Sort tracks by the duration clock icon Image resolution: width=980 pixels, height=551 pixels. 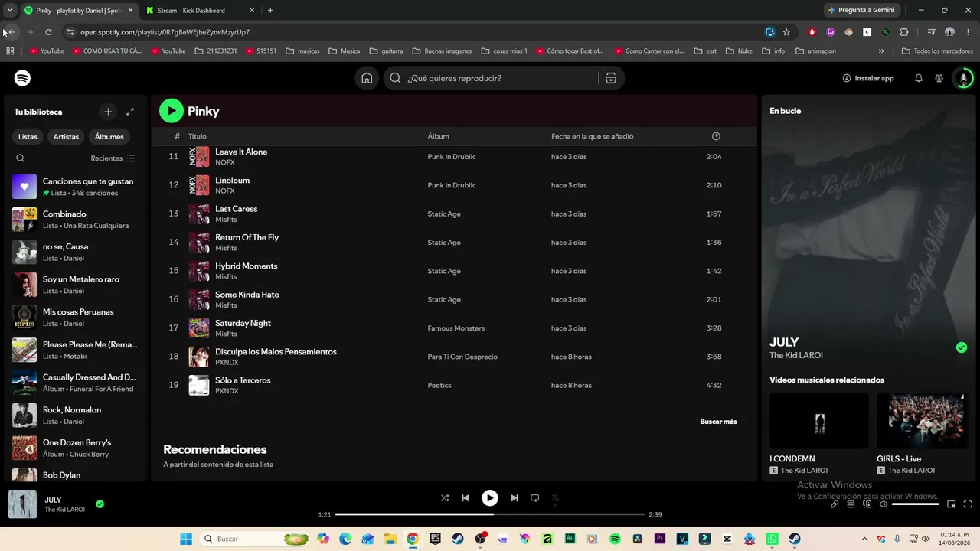point(716,136)
